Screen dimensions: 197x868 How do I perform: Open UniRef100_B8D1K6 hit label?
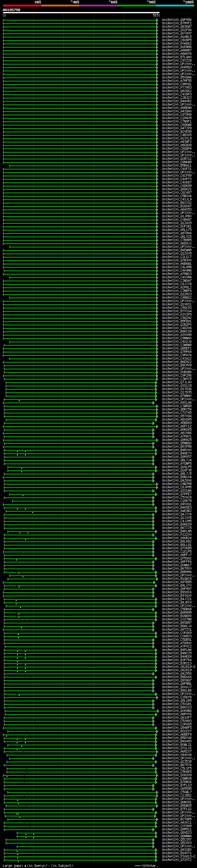pyautogui.click(x=177, y=676)
